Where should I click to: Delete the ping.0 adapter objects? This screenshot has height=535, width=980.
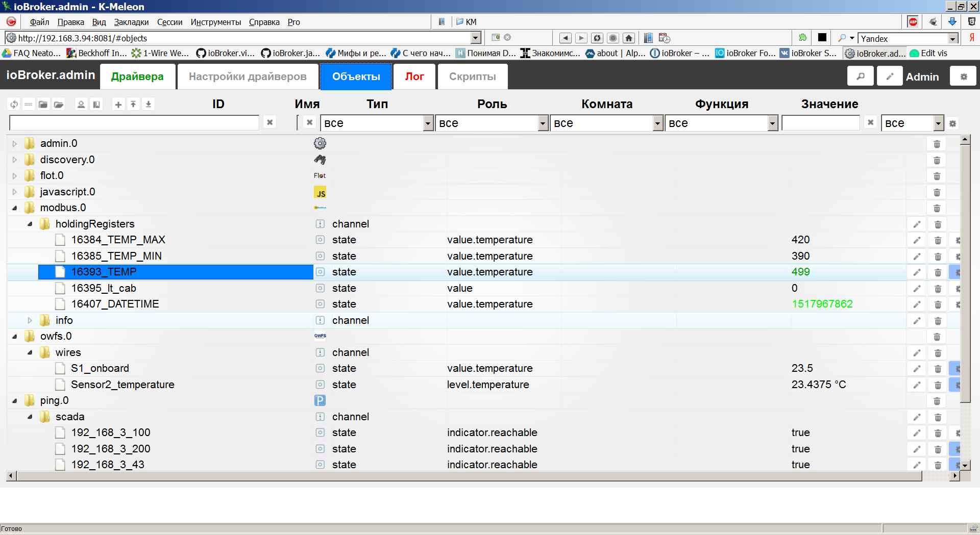(x=937, y=401)
